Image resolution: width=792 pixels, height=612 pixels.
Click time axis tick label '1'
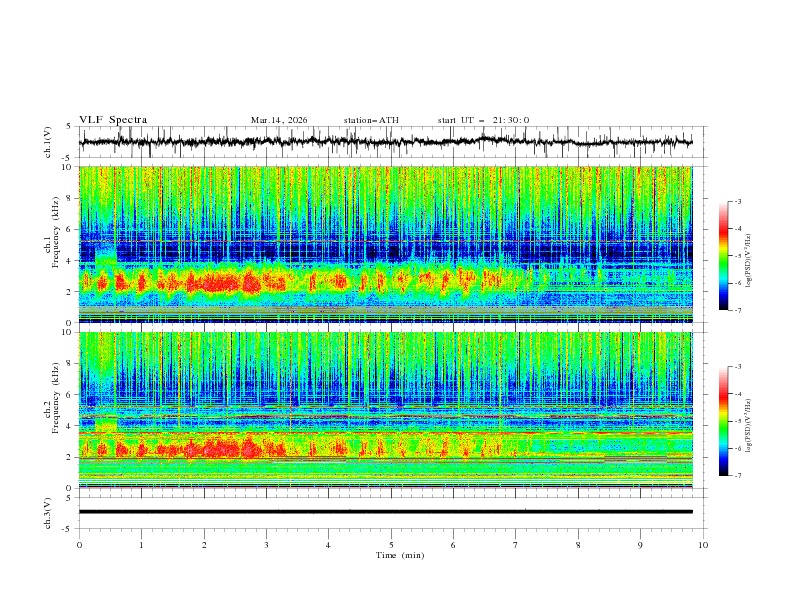(x=141, y=545)
